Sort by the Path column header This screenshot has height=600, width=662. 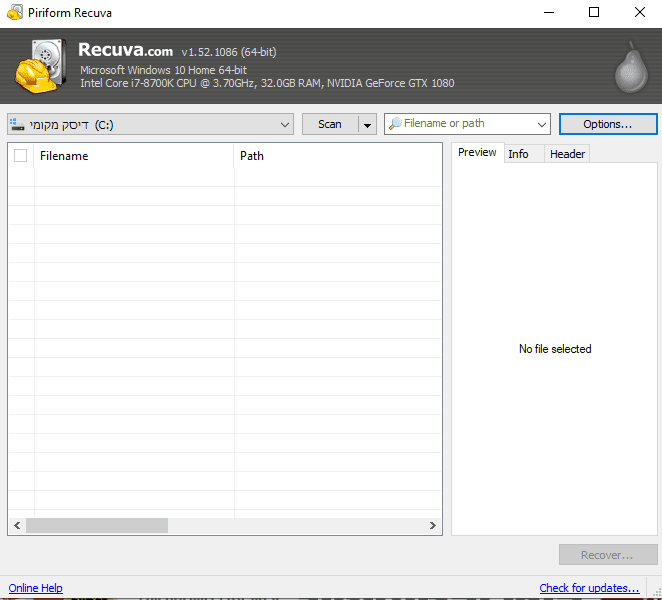337,156
